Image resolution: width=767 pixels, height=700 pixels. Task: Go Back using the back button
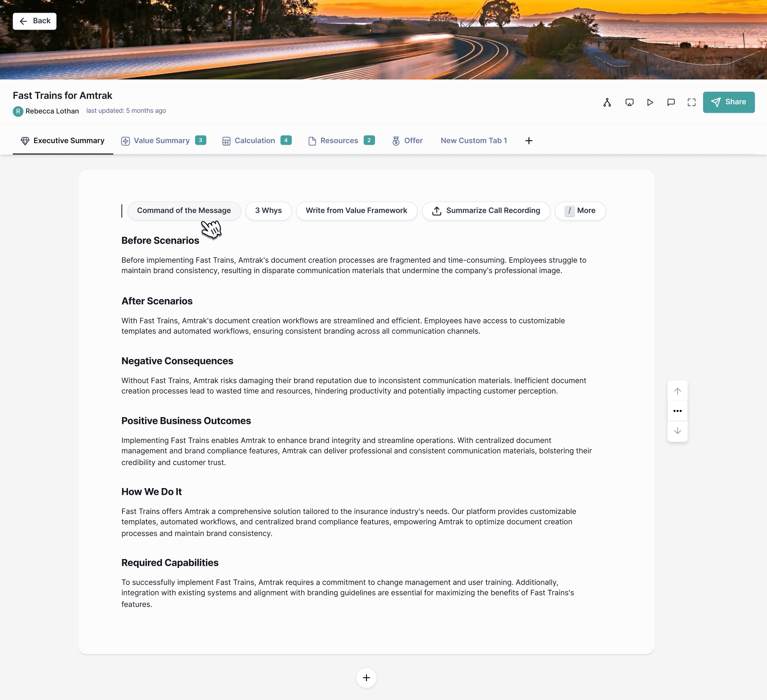(x=35, y=21)
